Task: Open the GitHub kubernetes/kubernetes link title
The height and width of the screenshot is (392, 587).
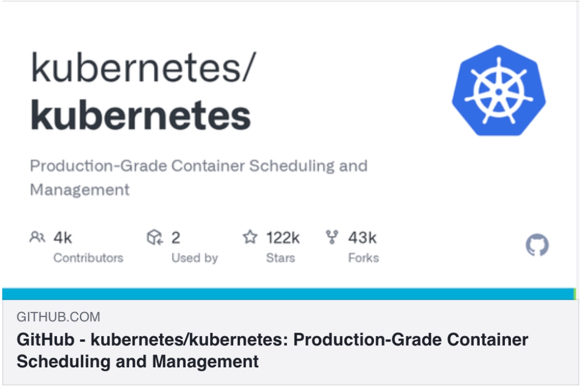Action: tap(272, 351)
